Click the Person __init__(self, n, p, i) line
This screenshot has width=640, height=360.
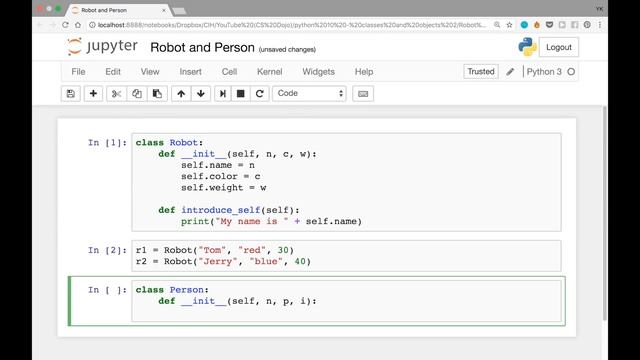[x=237, y=301]
